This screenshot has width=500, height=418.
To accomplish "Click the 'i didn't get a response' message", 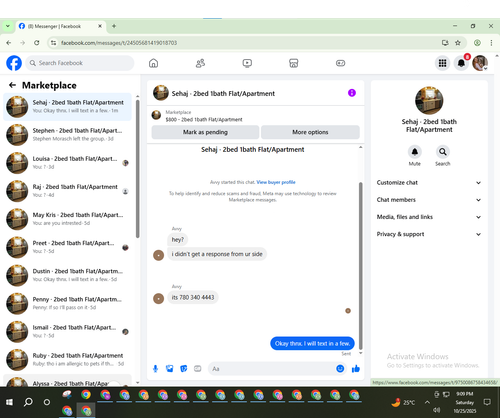I will pos(217,254).
